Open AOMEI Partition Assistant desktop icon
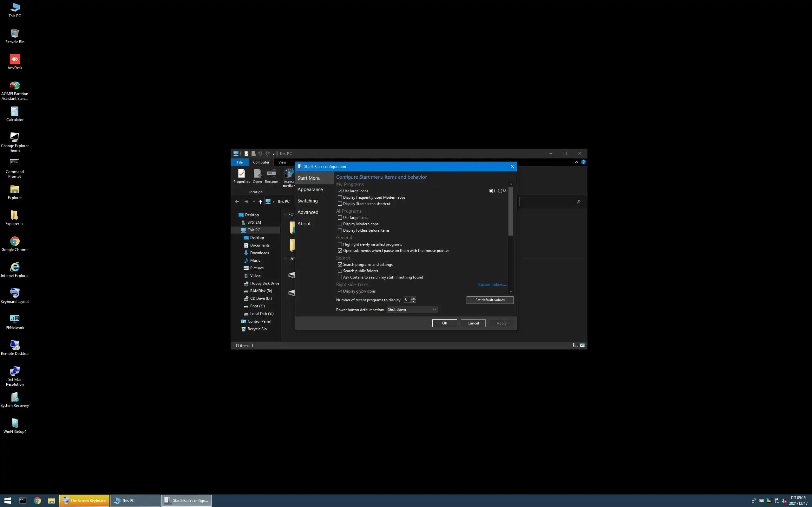812x507 pixels. tap(15, 86)
